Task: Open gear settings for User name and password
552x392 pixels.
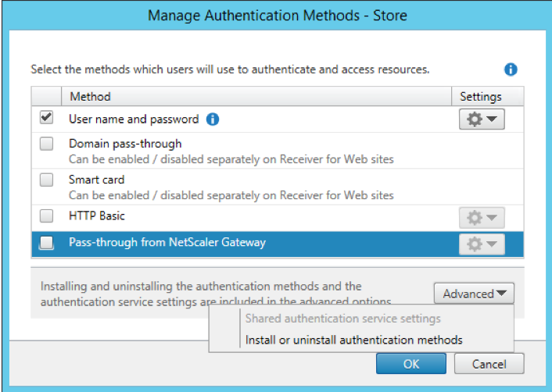Action: 481,119
